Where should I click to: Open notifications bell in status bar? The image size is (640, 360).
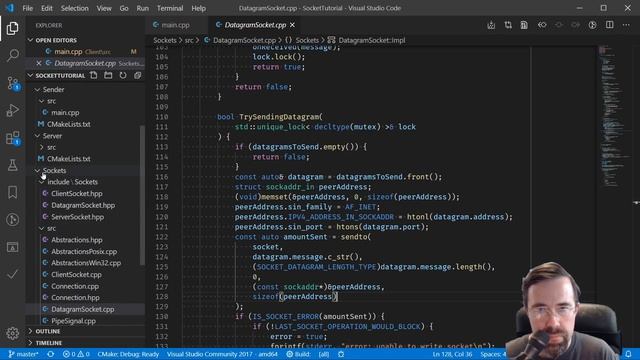(629, 354)
